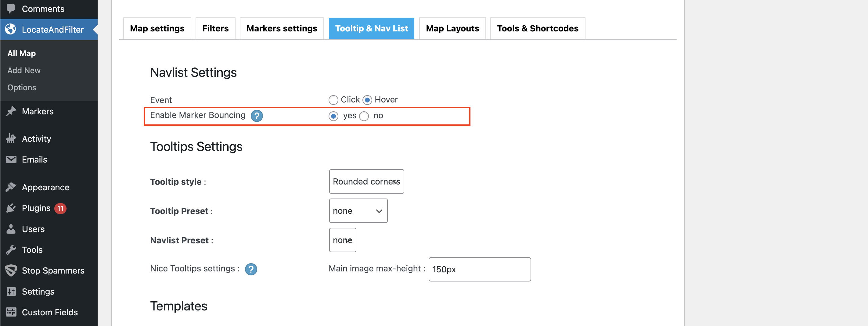Open the Markers settings tab

pos(282,29)
